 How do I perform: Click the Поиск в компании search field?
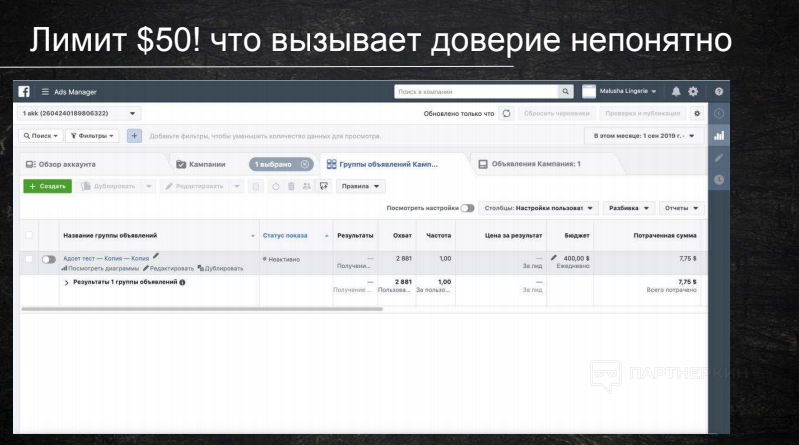click(x=476, y=92)
